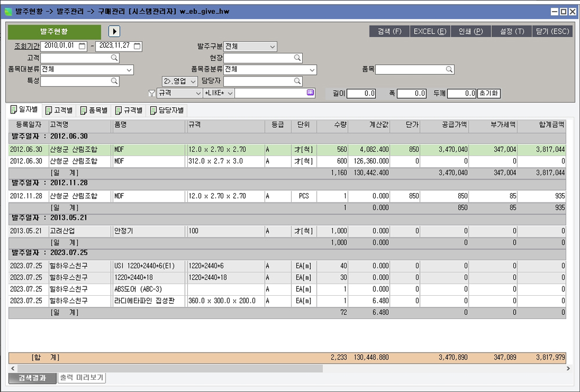The image size is (580, 392).
Task: Select the 출력 미리보기 bottom tab
Action: [x=82, y=378]
